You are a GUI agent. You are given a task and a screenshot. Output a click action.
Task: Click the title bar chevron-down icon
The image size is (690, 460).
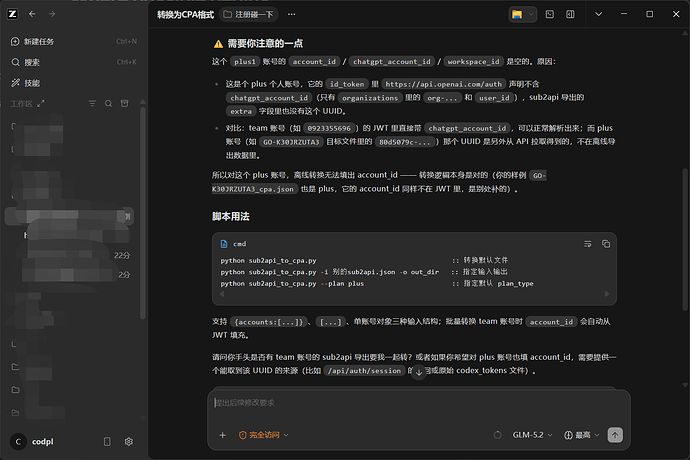coord(598,14)
